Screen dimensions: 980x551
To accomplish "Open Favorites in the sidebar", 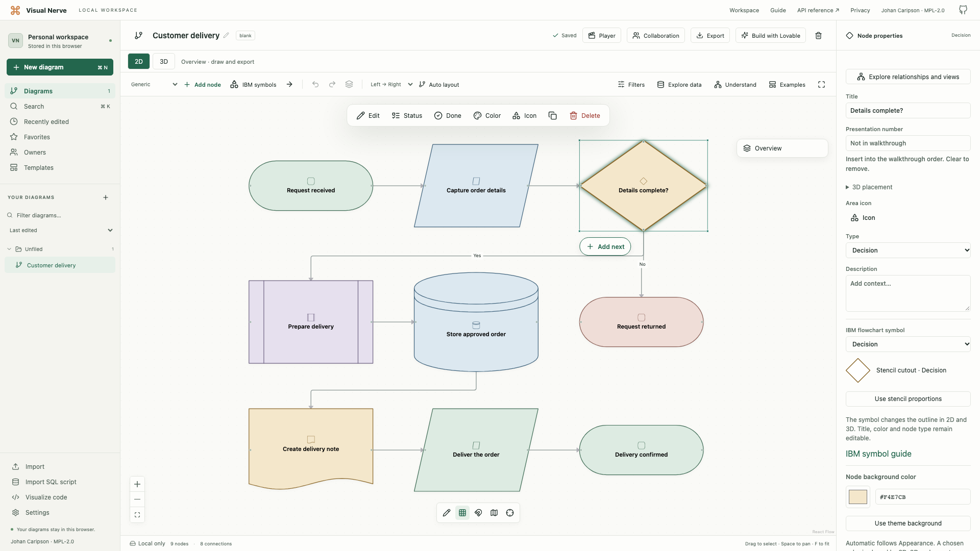I will (60, 137).
